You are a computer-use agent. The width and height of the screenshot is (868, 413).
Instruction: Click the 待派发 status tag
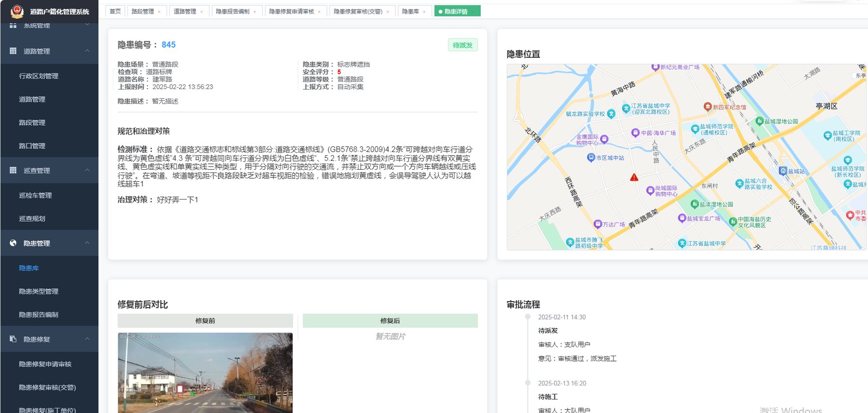pyautogui.click(x=462, y=45)
